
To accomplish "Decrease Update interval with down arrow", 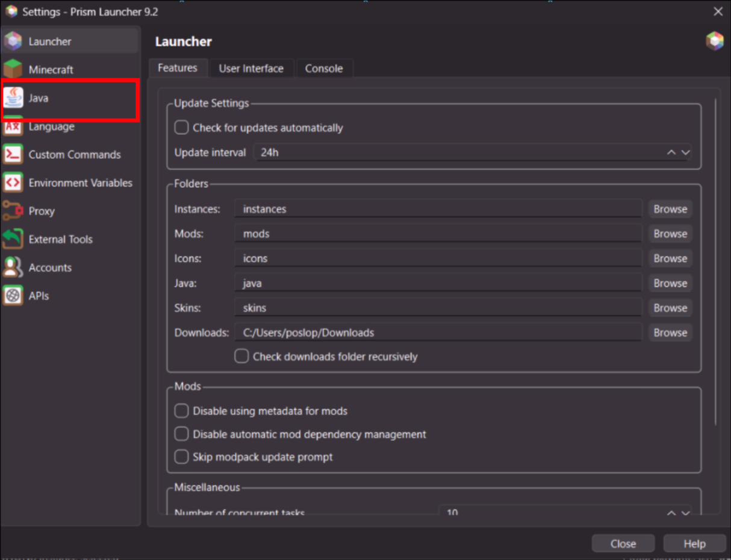I will 685,152.
